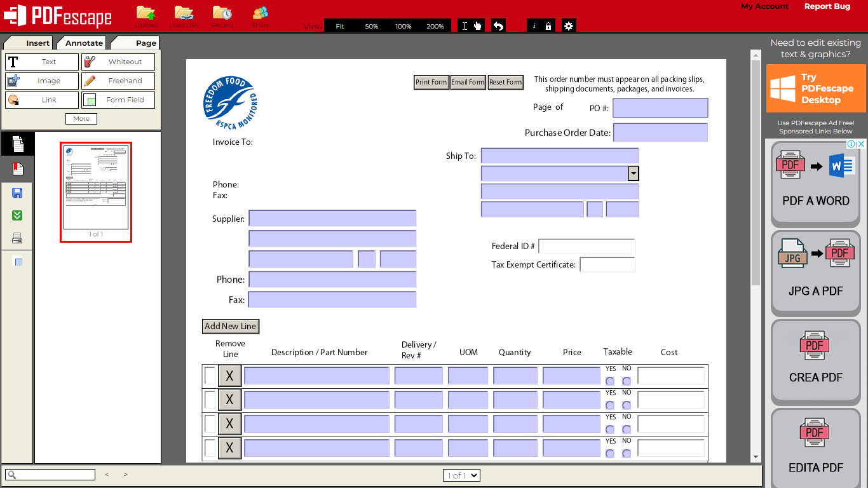The width and height of the screenshot is (868, 488).
Task: Click the Add New Line button
Action: [231, 326]
